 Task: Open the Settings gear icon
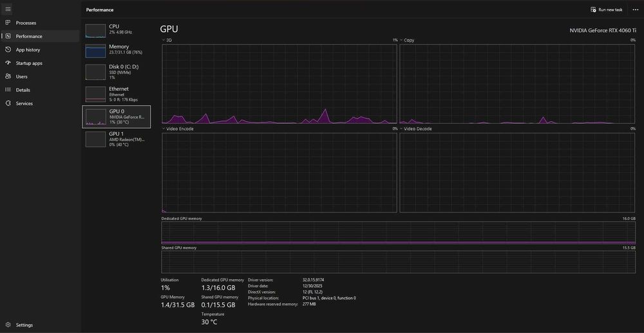pos(8,325)
